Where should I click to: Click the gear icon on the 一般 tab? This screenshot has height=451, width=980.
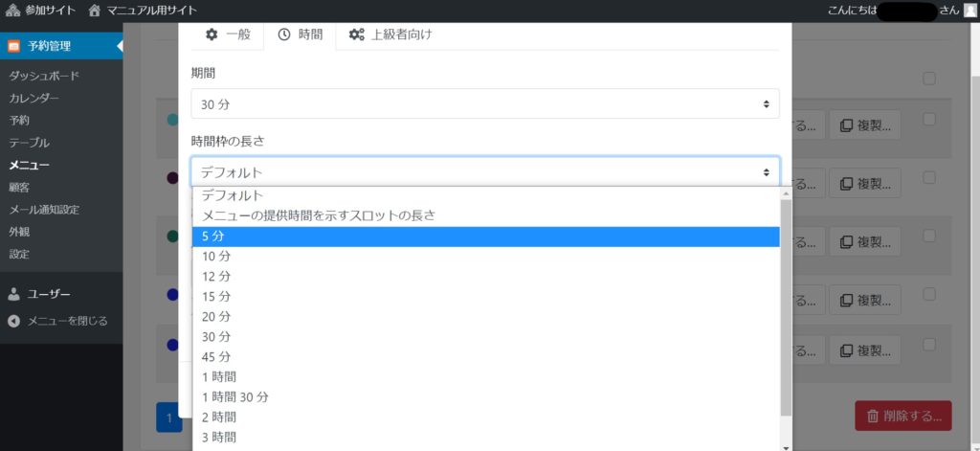point(212,34)
